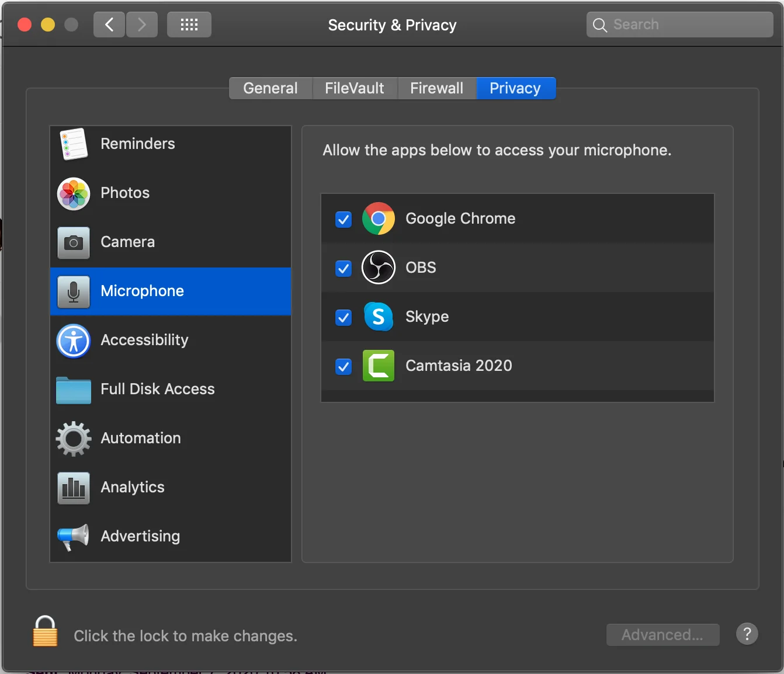Select the Reminders label in the list

point(138,144)
